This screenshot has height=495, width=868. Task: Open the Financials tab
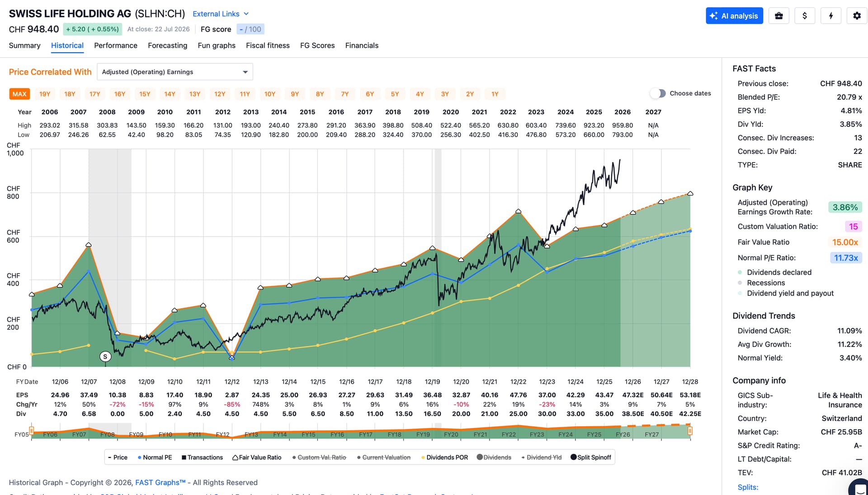click(x=362, y=46)
